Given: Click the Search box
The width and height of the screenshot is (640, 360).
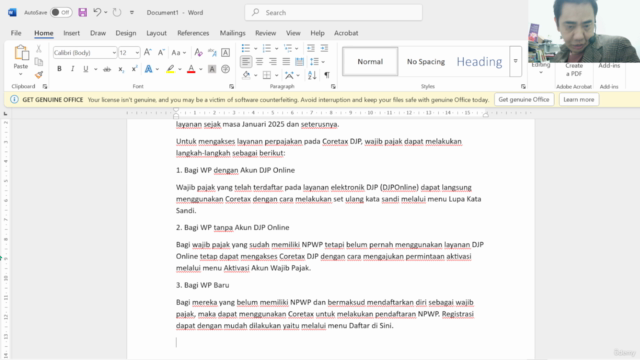Looking at the screenshot, I should tap(333, 13).
